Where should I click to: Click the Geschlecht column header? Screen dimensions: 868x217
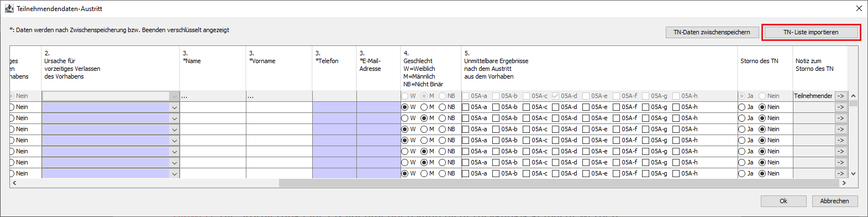point(431,68)
